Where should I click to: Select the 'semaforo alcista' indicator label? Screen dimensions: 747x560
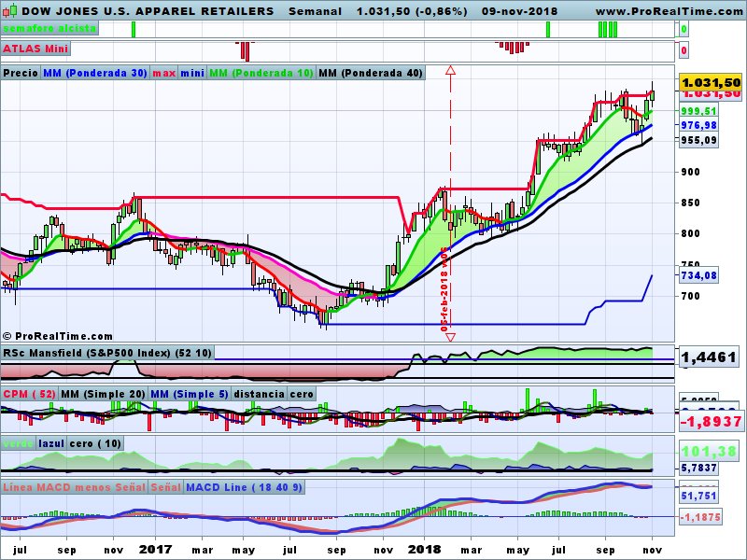(49, 28)
